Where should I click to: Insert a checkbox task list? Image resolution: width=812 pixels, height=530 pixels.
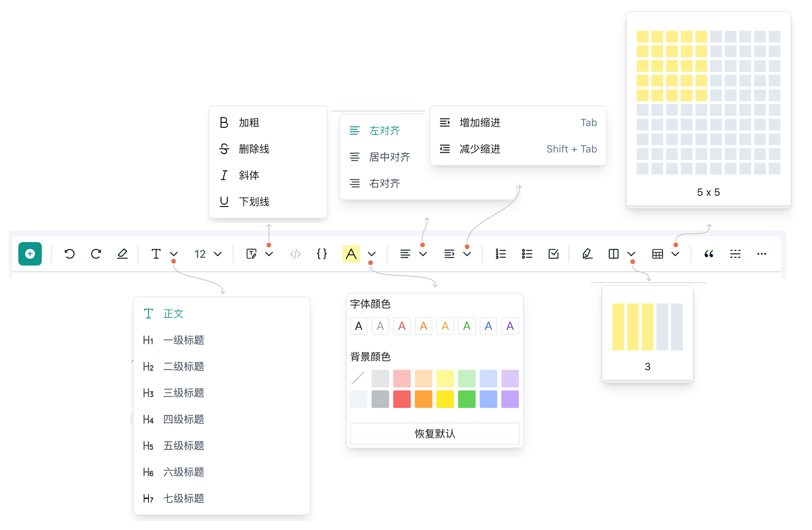pyautogui.click(x=553, y=254)
